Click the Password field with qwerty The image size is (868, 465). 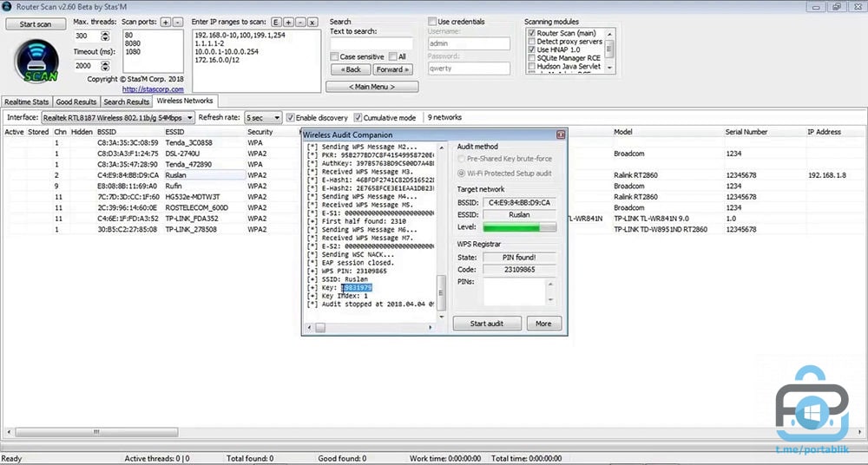[x=469, y=68]
